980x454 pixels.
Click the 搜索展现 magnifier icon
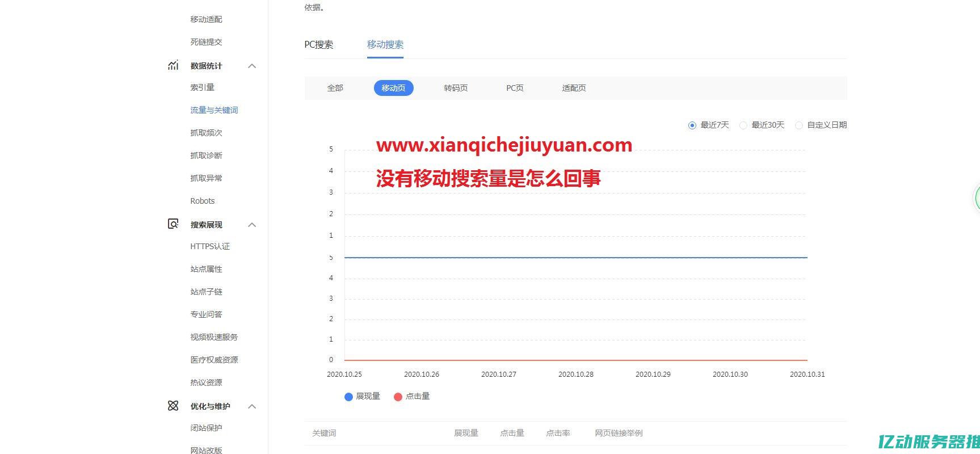coord(173,224)
